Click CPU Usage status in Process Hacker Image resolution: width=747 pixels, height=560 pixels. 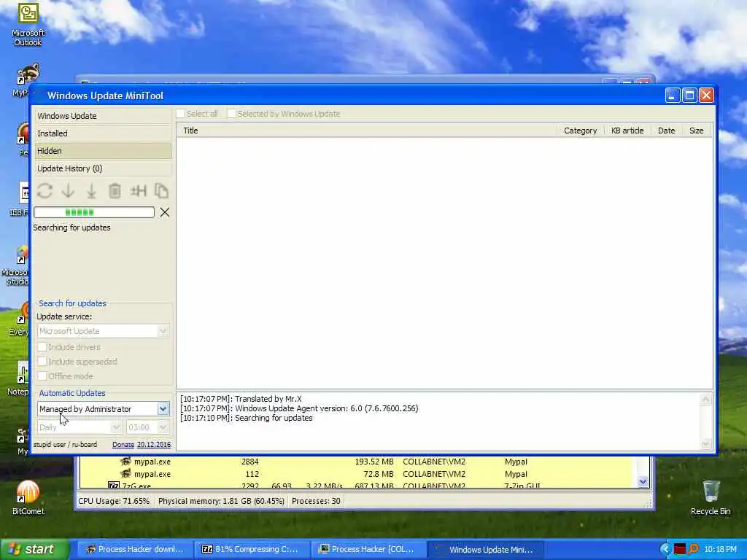[x=114, y=502]
